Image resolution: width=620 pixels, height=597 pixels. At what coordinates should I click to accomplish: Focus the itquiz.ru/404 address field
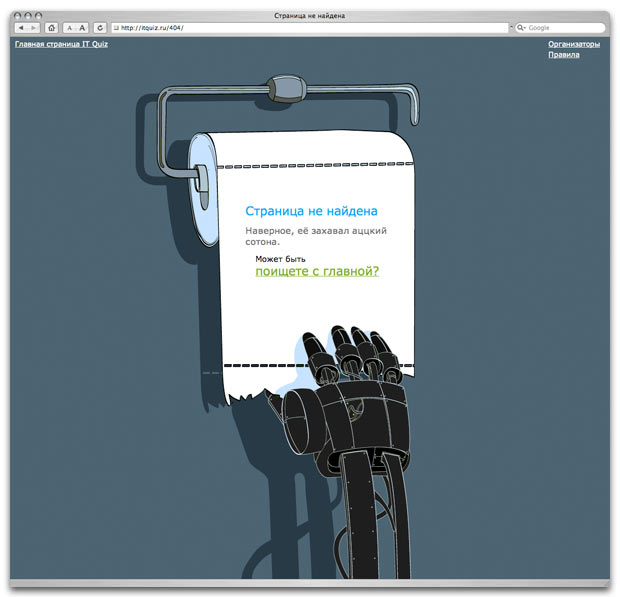coord(300,28)
